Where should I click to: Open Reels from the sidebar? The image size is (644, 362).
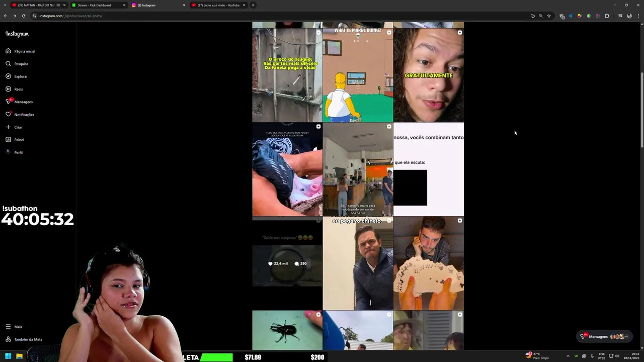click(x=14, y=89)
